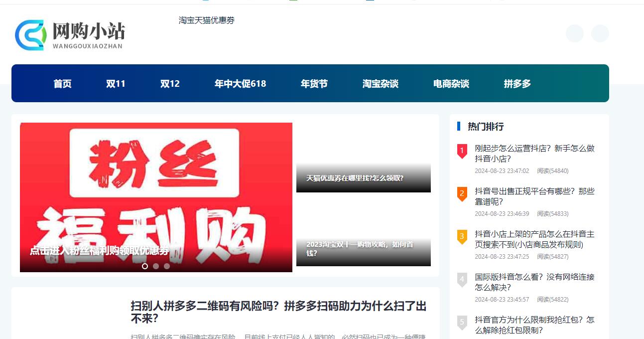Select the third carousel indicator dot
This screenshot has width=644, height=339.
167,266
